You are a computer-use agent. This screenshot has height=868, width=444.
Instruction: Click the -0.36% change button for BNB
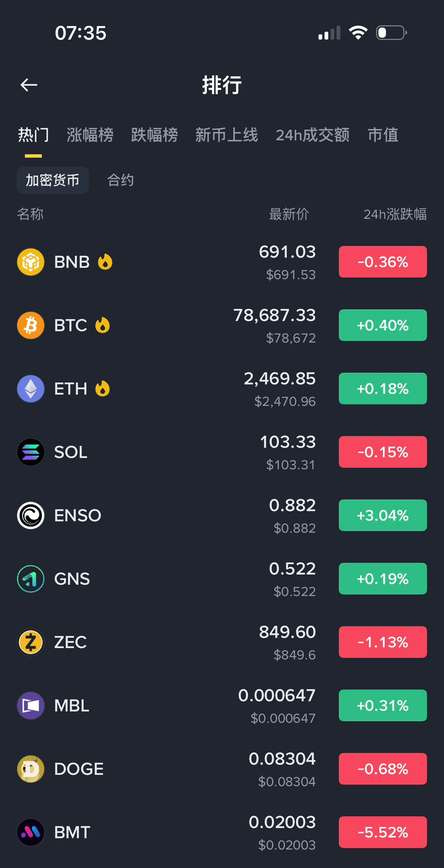(x=383, y=262)
